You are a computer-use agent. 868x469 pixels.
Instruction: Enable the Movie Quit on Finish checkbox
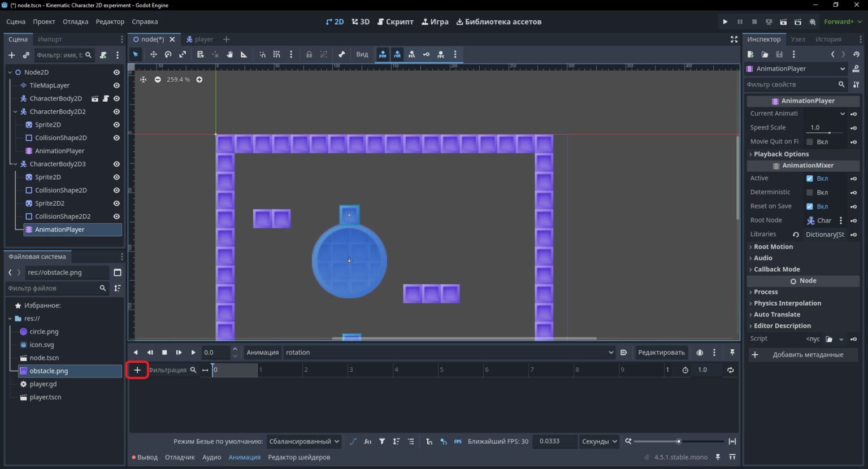click(x=810, y=142)
